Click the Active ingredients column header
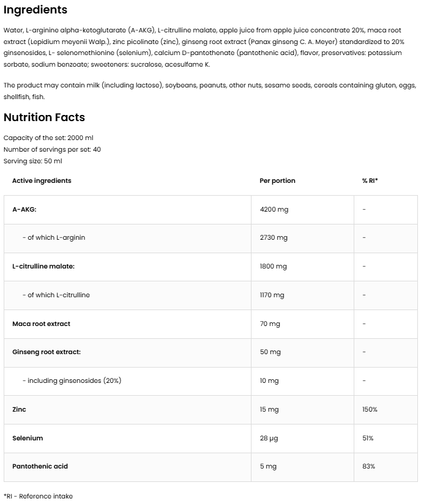The image size is (421, 504). click(x=42, y=180)
